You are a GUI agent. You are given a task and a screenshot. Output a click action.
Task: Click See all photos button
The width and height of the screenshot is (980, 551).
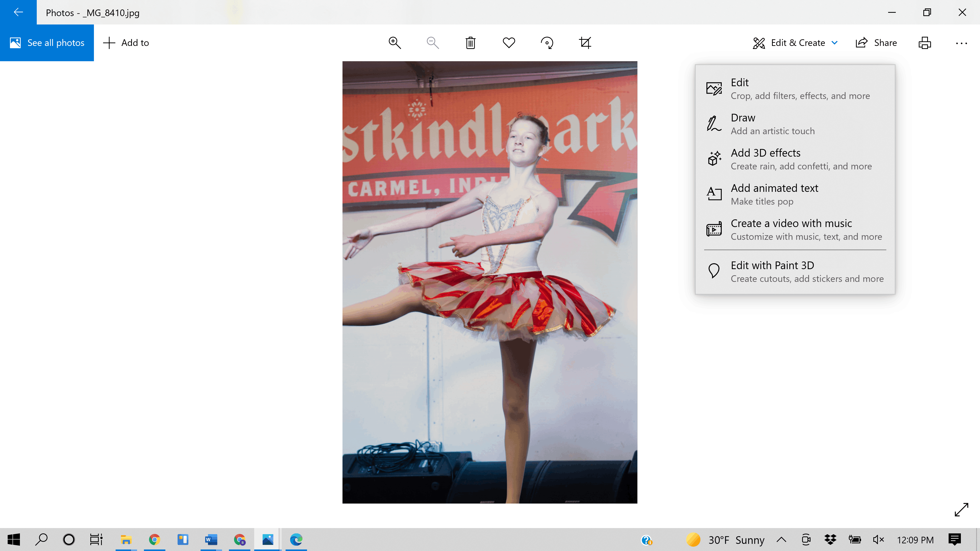pos(47,43)
